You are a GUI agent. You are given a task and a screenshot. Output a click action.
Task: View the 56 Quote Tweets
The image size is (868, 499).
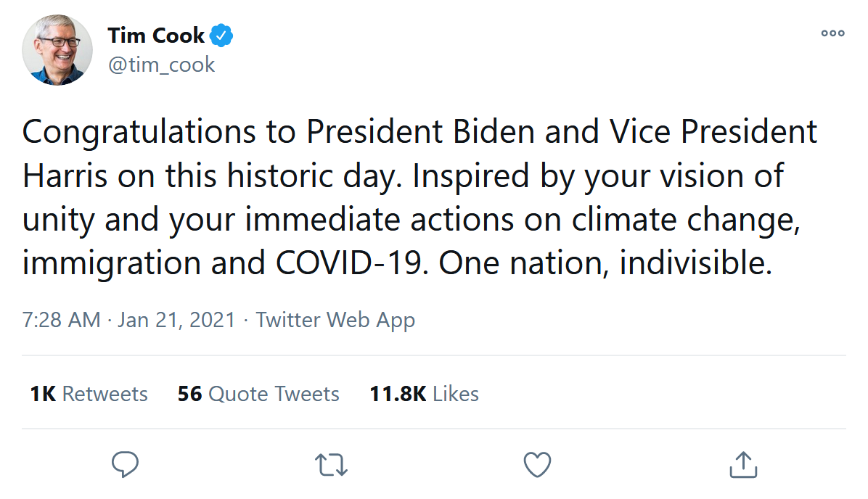pos(258,394)
